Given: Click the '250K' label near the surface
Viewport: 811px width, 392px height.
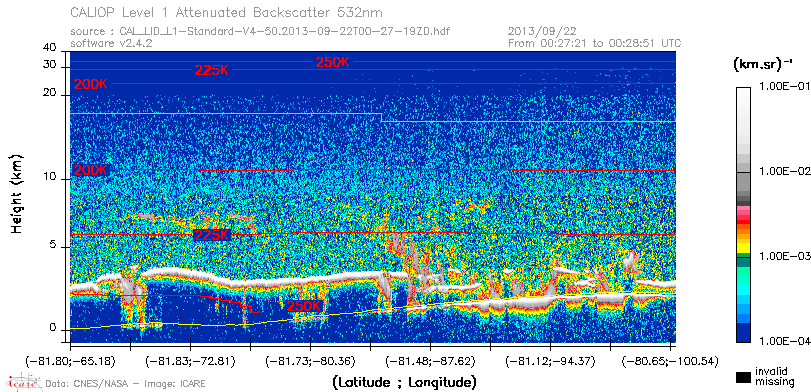Looking at the screenshot, I should click(x=305, y=306).
